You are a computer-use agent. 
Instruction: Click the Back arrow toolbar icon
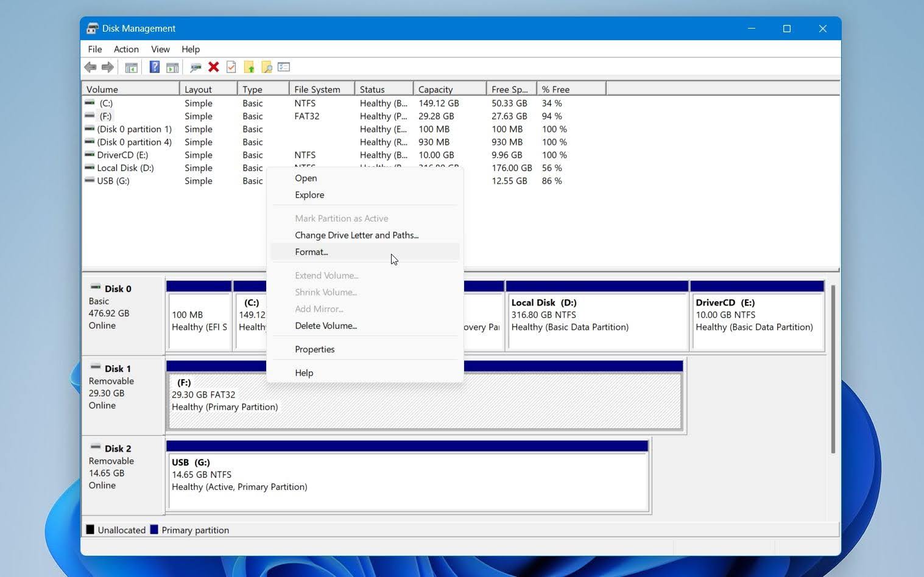(90, 67)
